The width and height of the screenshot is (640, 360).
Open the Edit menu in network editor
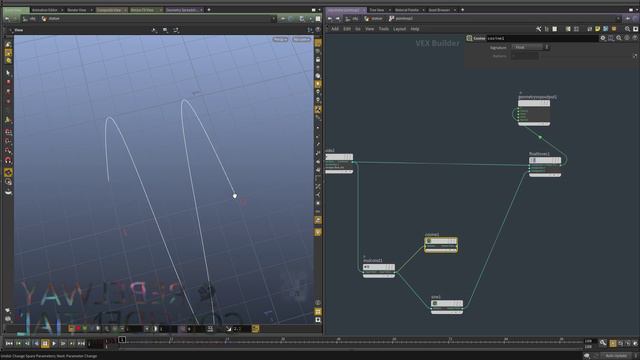click(x=347, y=29)
